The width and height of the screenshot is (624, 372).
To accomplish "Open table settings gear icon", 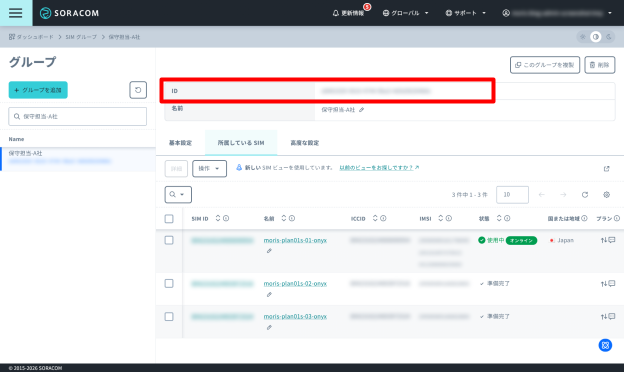I will coord(606,195).
